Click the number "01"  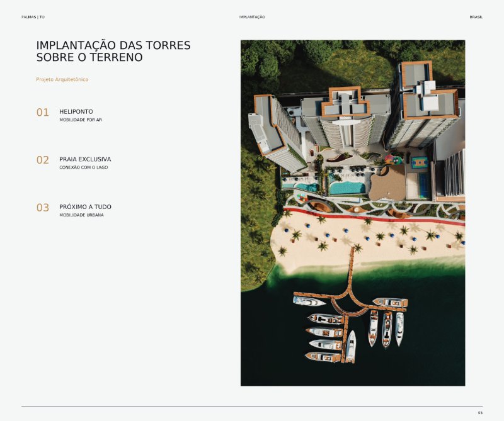43,113
